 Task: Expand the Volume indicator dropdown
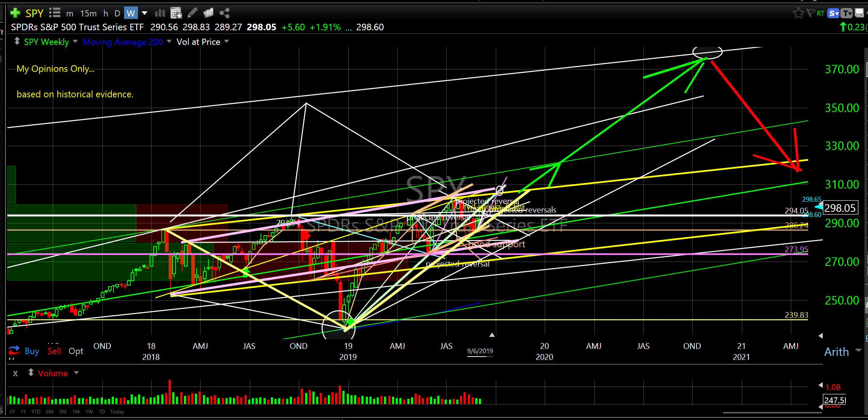76,373
